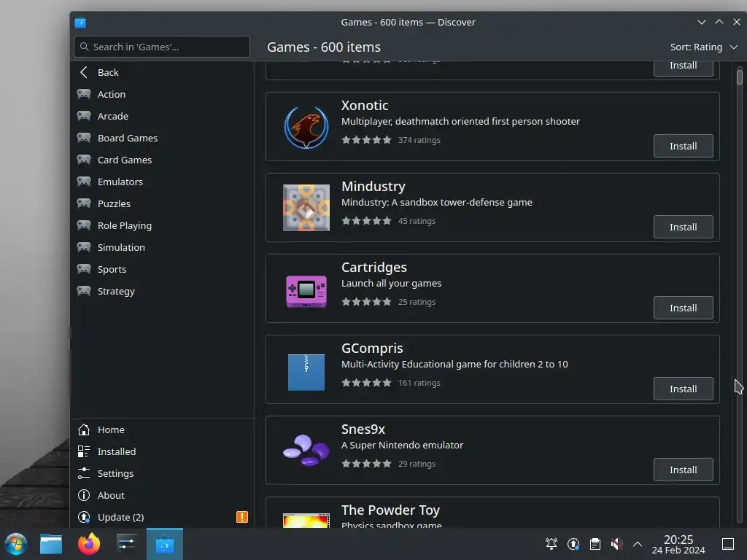
Task: Click the GCompris app icon
Action: (x=306, y=373)
